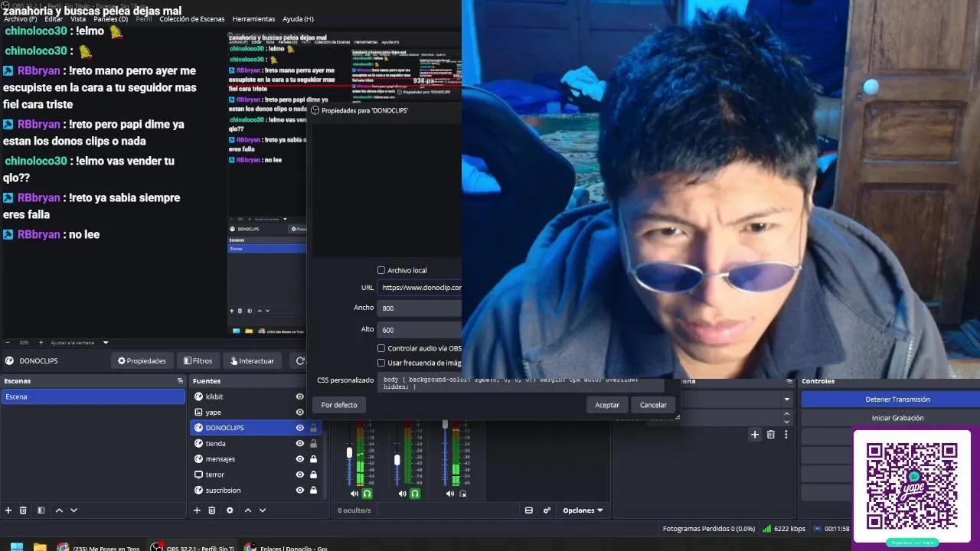This screenshot has height=551, width=980.
Task: Open source Propiedades button in toolbar
Action: click(142, 361)
